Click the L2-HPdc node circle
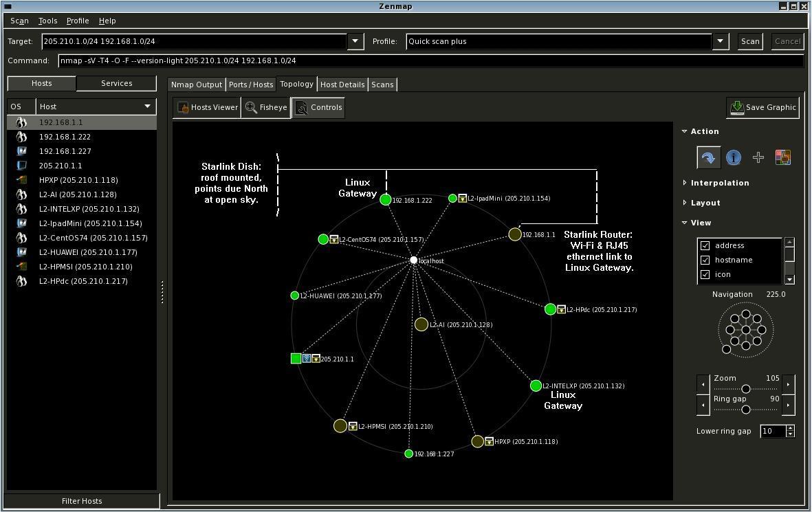 coord(551,309)
